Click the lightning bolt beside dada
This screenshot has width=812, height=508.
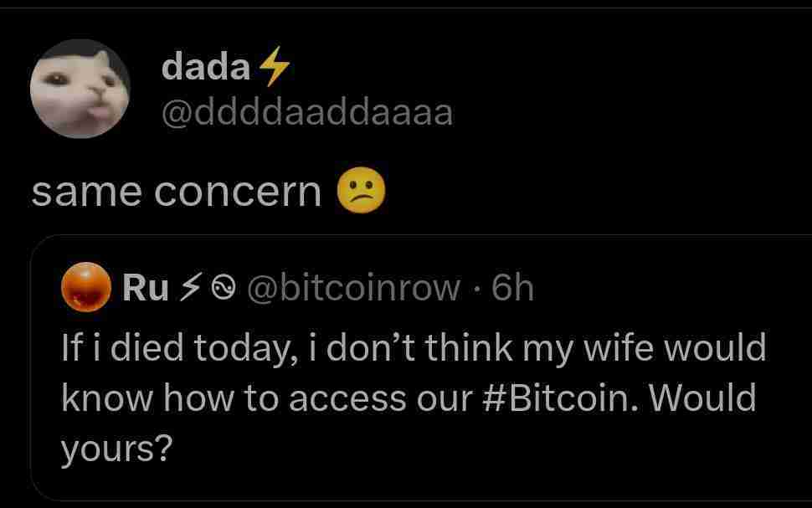pyautogui.click(x=272, y=66)
